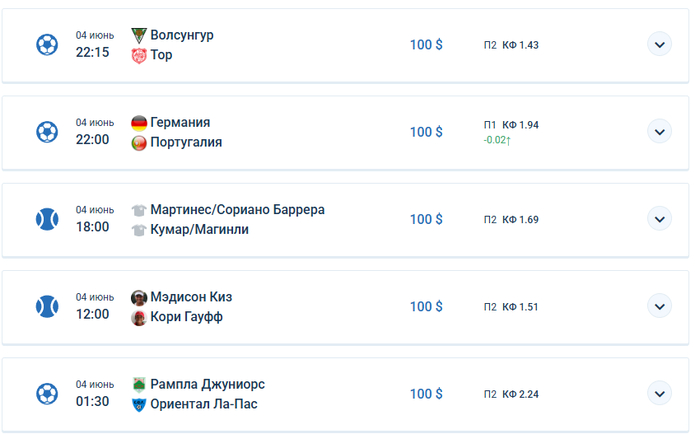Expand the Германия vs Португалия bet details
Image resolution: width=700 pixels, height=434 pixels.
[658, 131]
